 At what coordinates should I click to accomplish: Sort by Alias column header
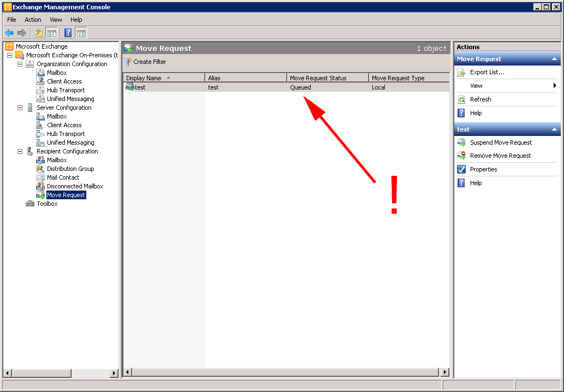click(246, 78)
